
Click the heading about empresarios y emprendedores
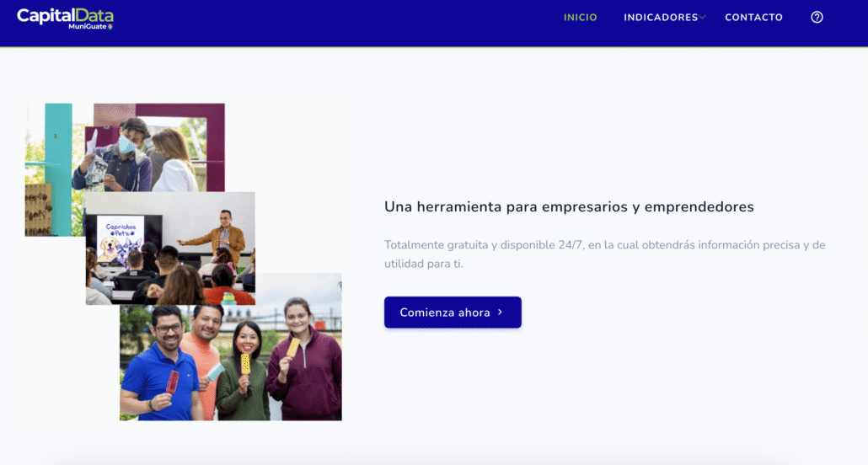point(569,206)
